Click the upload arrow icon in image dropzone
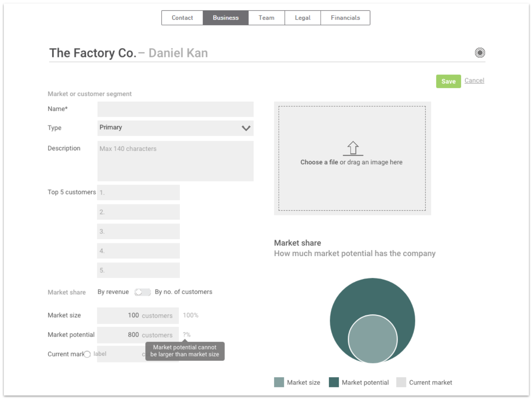The image size is (532, 399). coord(353,148)
